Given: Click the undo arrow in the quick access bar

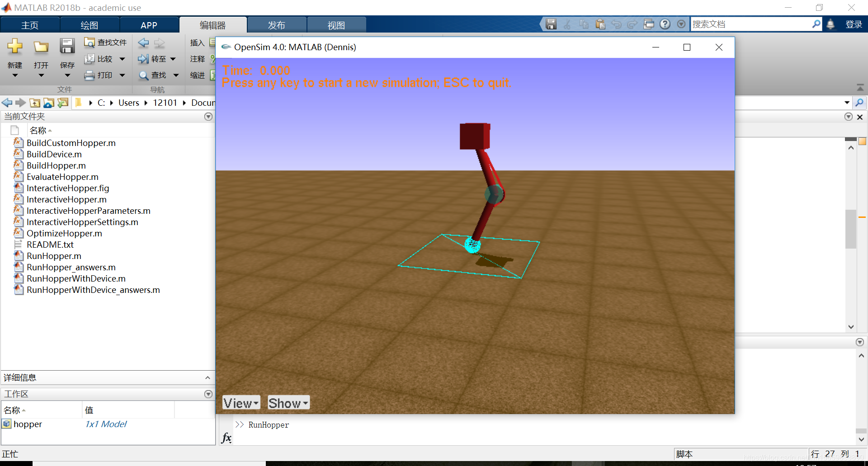Looking at the screenshot, I should pyautogui.click(x=616, y=24).
